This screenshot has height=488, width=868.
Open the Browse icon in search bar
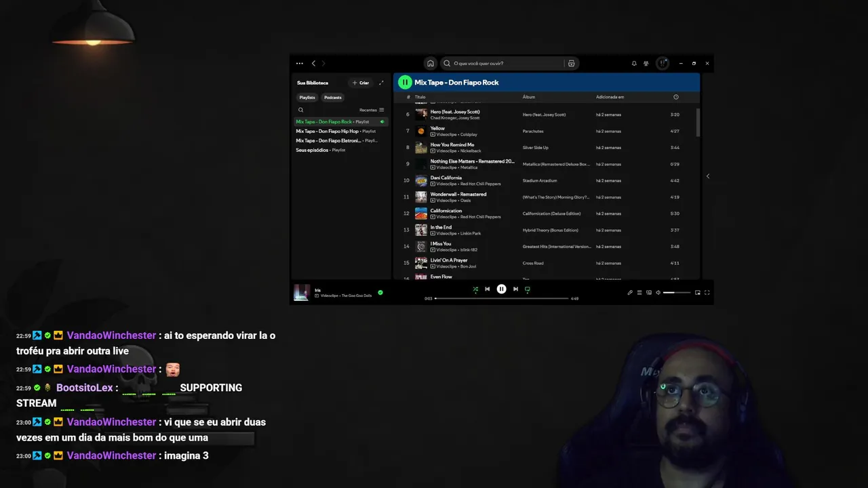tap(572, 63)
